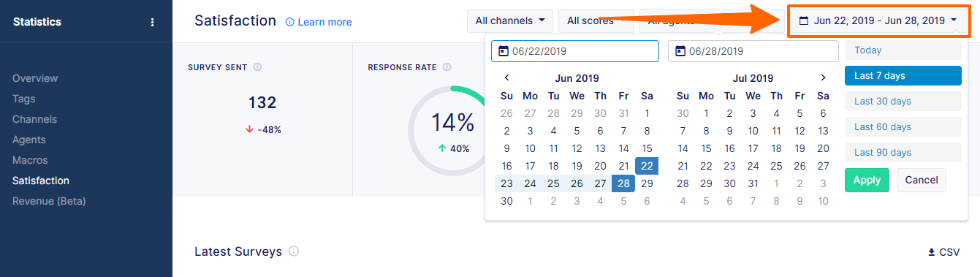Open the Statistics three-dot menu
Image resolution: width=980 pixels, height=277 pixels.
[x=152, y=22]
